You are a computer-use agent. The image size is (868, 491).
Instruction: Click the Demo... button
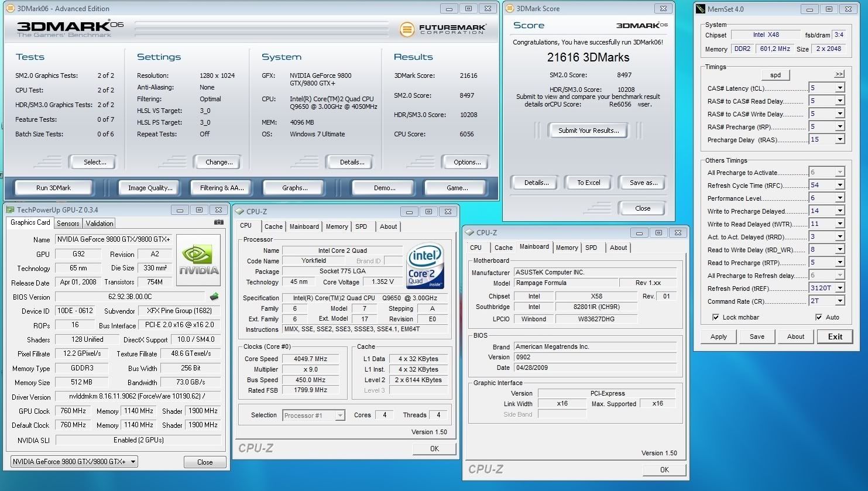pyautogui.click(x=385, y=188)
